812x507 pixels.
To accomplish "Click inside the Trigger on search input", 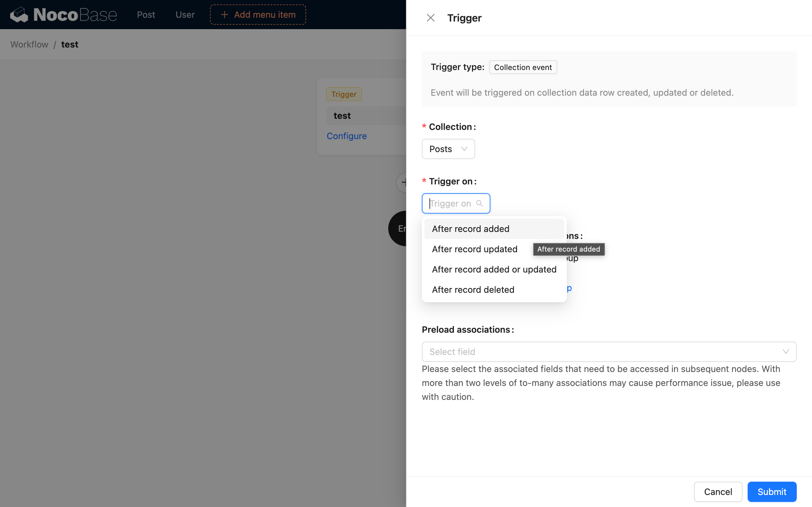I will click(x=450, y=203).
